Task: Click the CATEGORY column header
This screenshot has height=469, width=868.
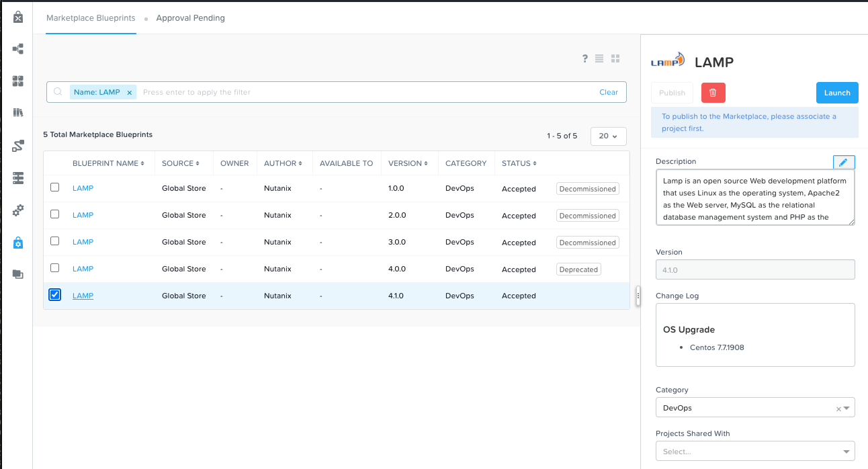Action: (x=466, y=163)
